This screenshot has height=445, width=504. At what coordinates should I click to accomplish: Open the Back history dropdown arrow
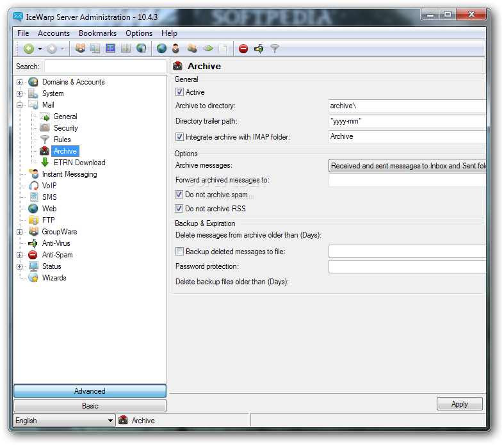click(x=40, y=49)
